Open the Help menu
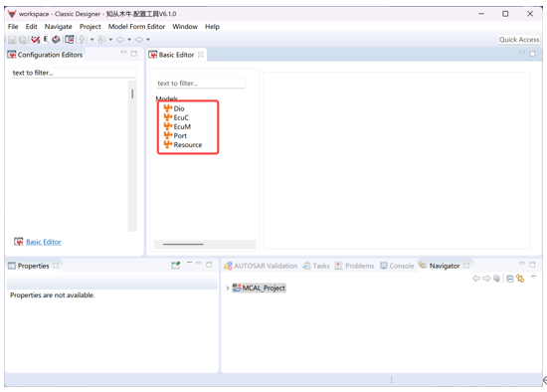Screen dimensions: 547x392 tap(212, 27)
